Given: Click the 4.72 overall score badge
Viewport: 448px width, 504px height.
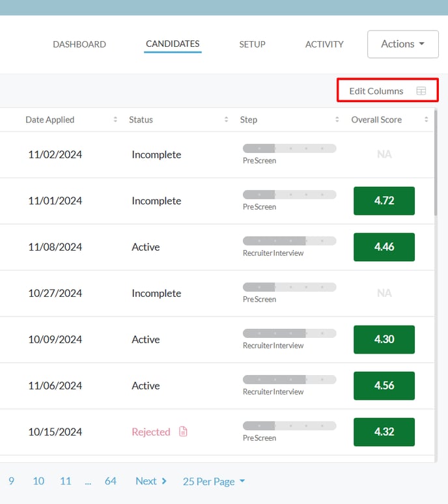Looking at the screenshot, I should point(384,201).
